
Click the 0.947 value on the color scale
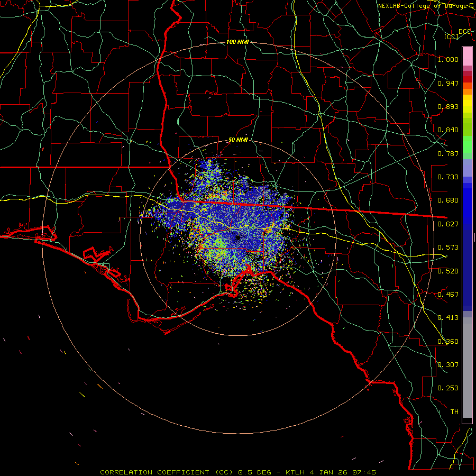point(448,83)
